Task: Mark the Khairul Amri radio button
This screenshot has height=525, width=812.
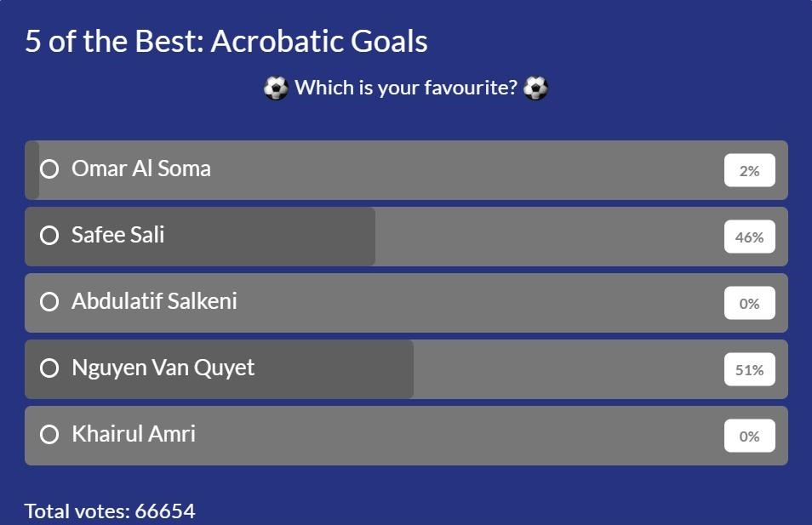Action: (49, 435)
